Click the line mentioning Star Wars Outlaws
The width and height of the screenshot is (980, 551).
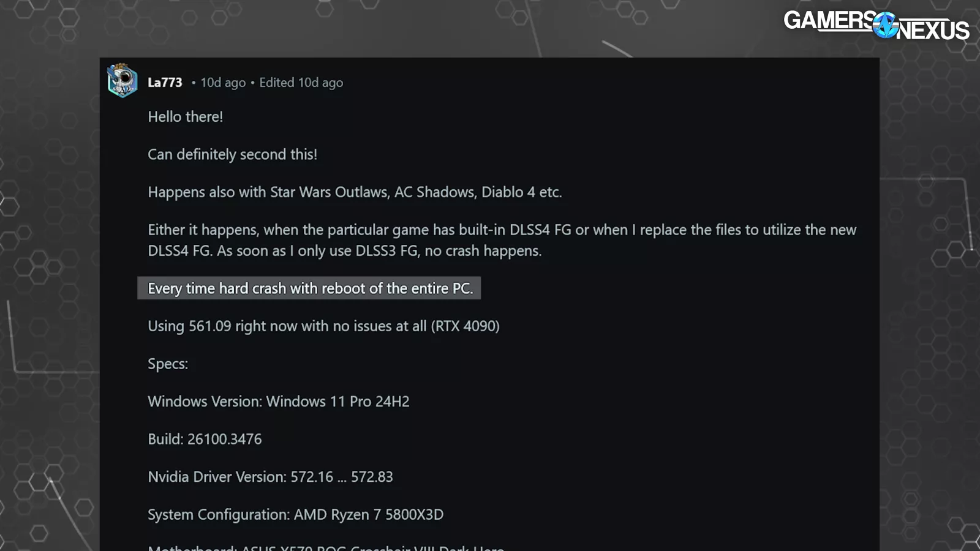pos(355,192)
